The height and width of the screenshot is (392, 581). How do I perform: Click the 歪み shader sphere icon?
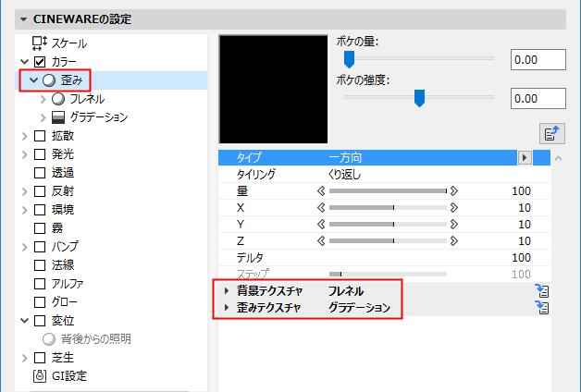click(x=49, y=80)
